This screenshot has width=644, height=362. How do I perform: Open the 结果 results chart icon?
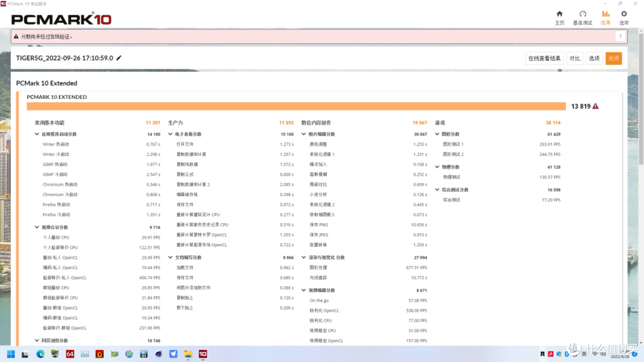[x=605, y=14]
